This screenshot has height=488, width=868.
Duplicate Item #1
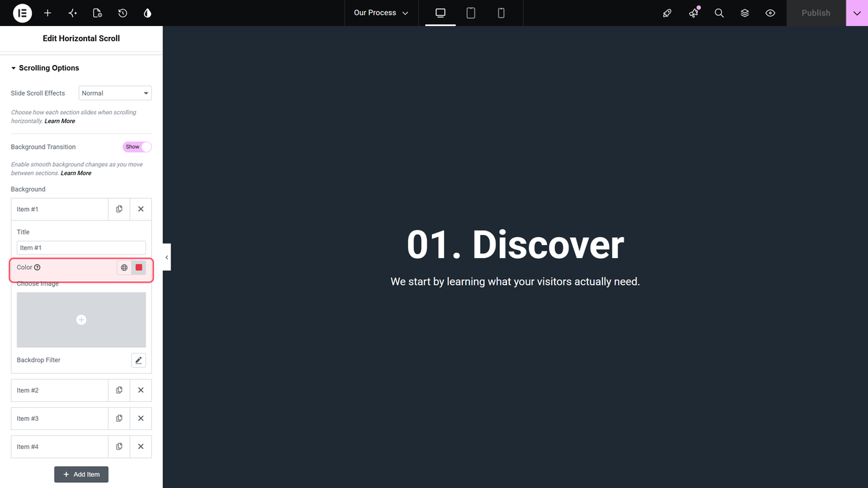(119, 209)
